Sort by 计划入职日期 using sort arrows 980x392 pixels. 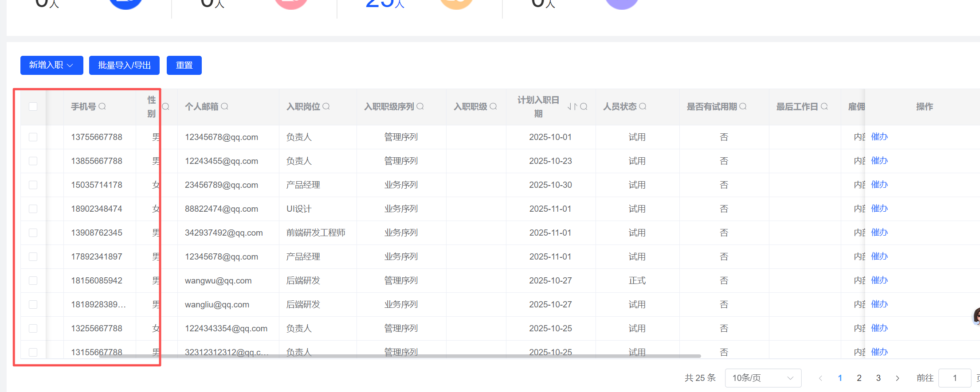click(572, 106)
